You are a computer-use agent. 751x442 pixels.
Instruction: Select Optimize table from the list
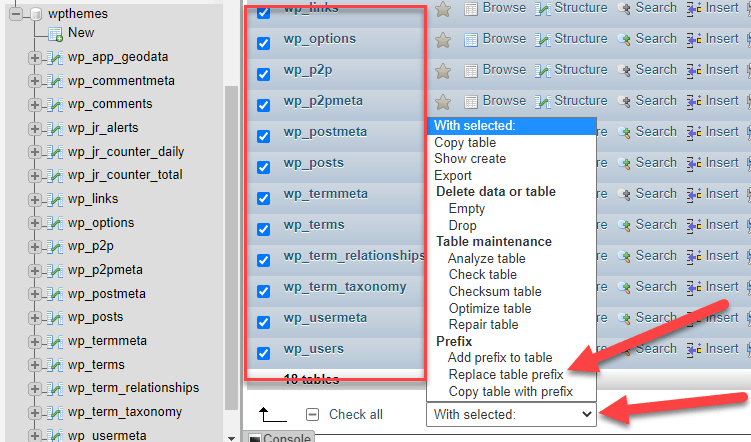[x=490, y=308]
